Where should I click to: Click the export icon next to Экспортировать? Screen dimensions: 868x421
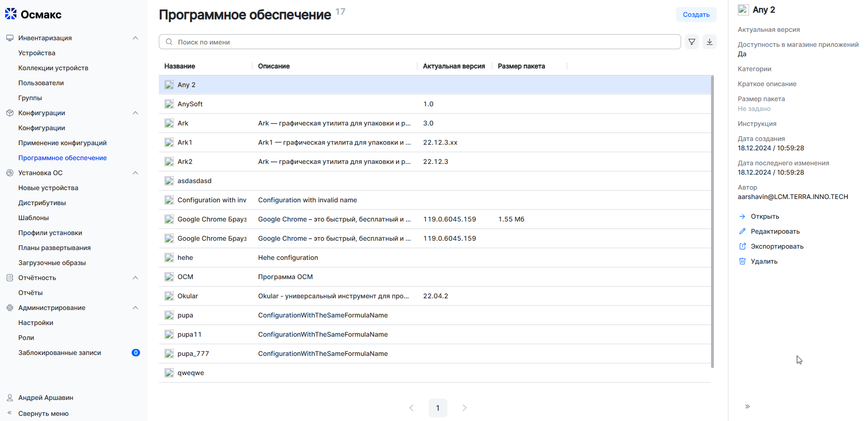(x=742, y=246)
